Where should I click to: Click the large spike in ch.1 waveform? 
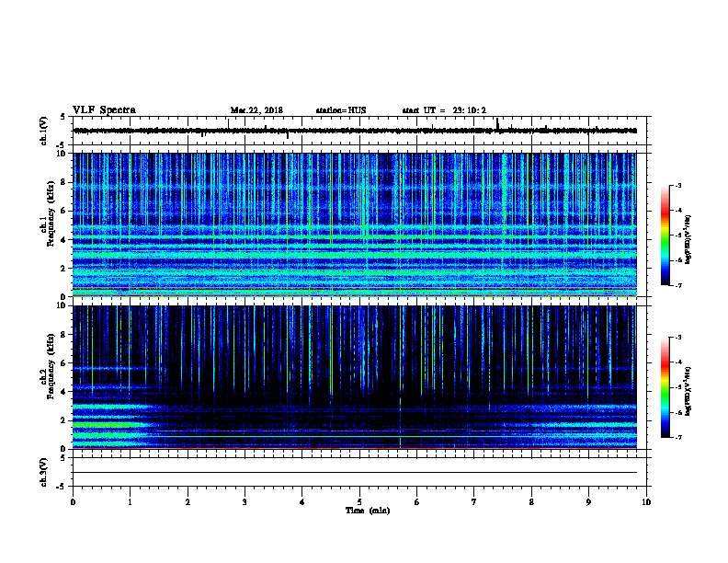pos(497,124)
